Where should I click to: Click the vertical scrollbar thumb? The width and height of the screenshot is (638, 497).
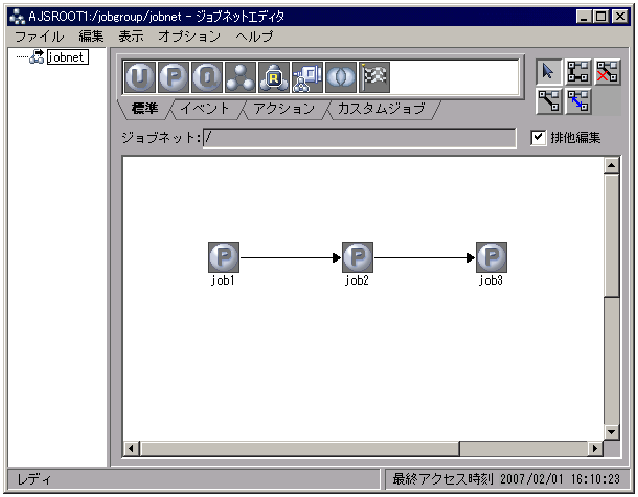(612, 236)
